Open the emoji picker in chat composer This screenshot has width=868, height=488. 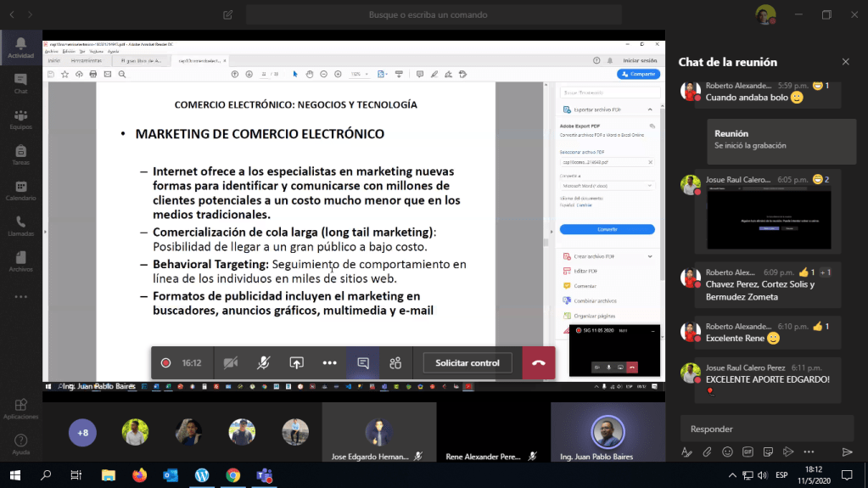tap(727, 452)
